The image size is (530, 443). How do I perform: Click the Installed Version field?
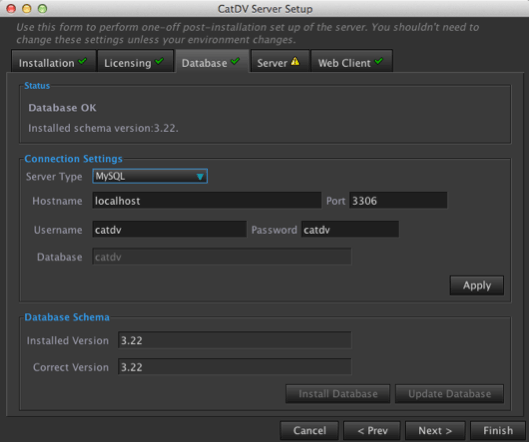[234, 340]
